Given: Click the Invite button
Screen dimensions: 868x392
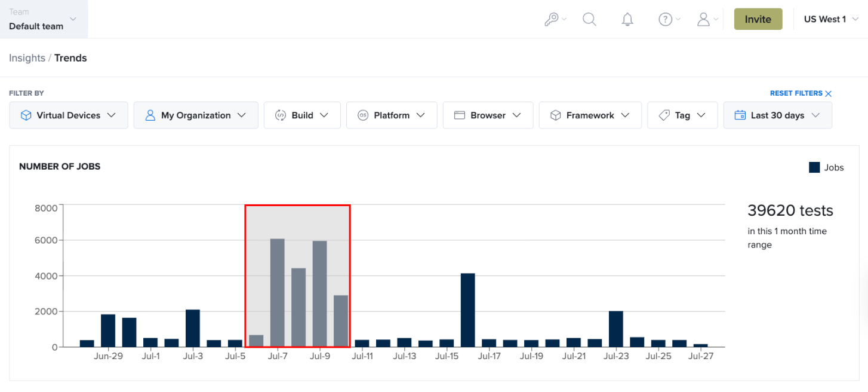Looking at the screenshot, I should (x=758, y=19).
